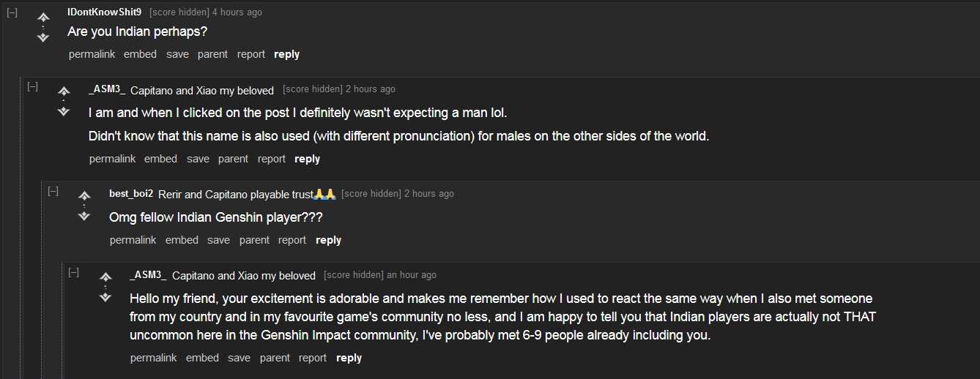Open best_boi2's user profile
This screenshot has width=980, height=379.
pyautogui.click(x=131, y=194)
